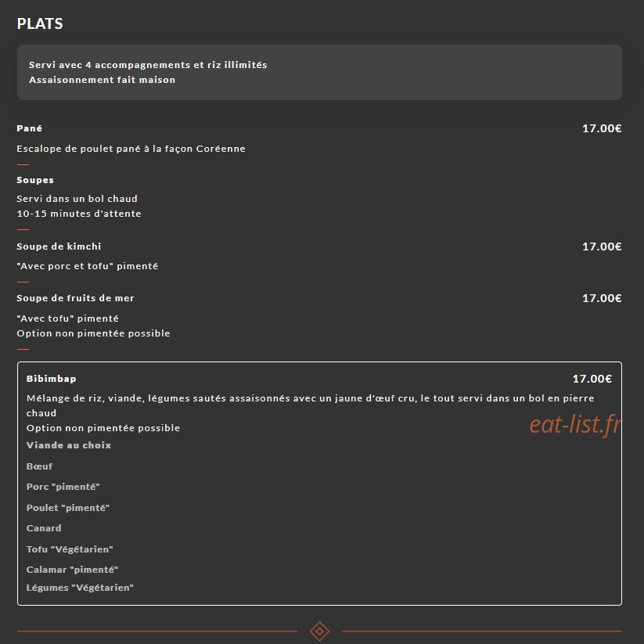Choose the Bœuf meat option
Viewport: 644px width, 644px height.
pos(39,466)
